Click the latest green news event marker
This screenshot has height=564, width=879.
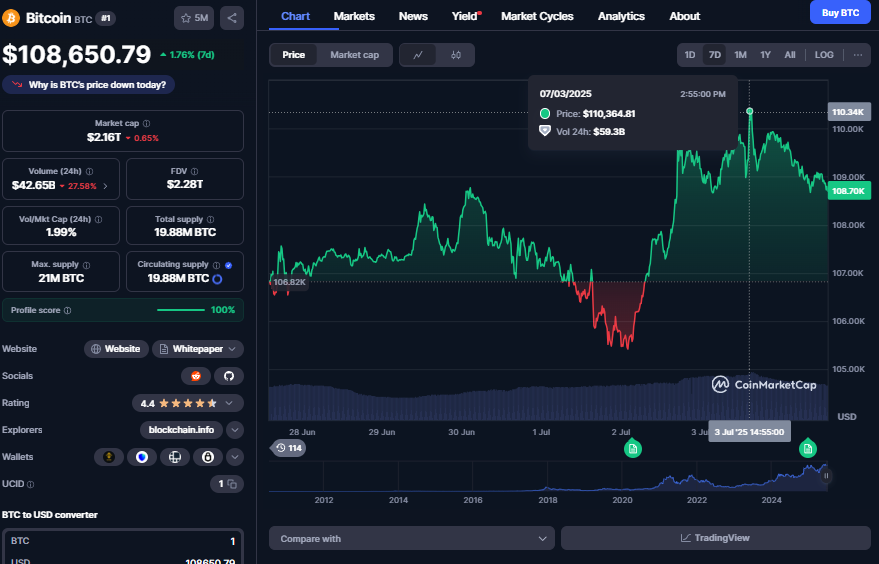point(808,447)
